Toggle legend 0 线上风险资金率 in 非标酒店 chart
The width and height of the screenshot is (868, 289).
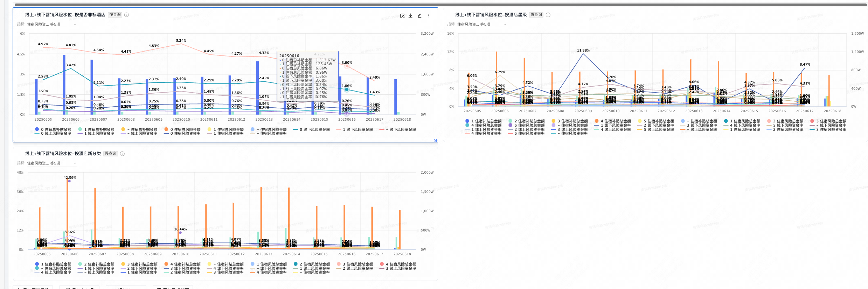pos(53,133)
